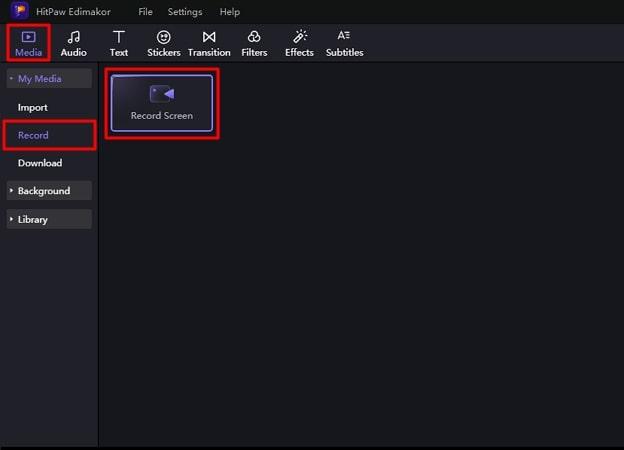The image size is (624, 450).
Task: Open the Subtitles panel
Action: [x=344, y=44]
